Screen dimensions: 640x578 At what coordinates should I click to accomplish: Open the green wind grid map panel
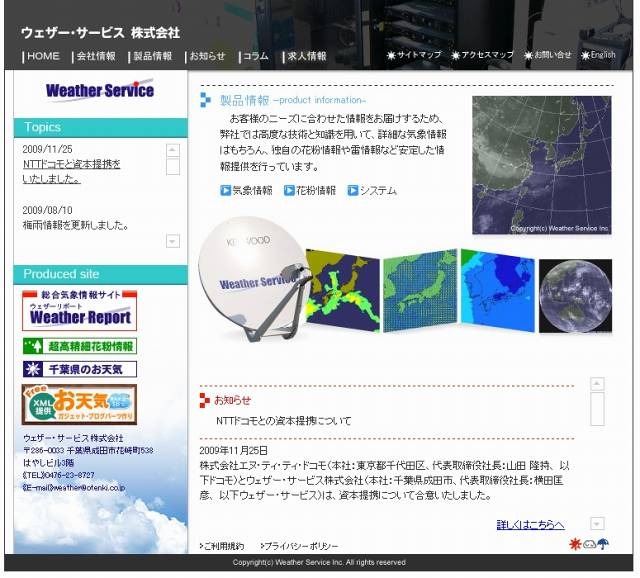click(x=420, y=291)
